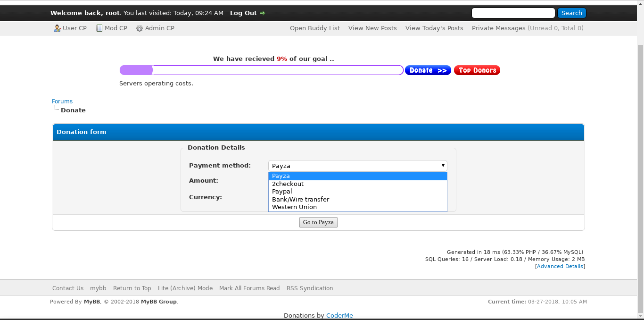644x320 pixels.
Task: Click the Go to Payza button
Action: point(318,222)
